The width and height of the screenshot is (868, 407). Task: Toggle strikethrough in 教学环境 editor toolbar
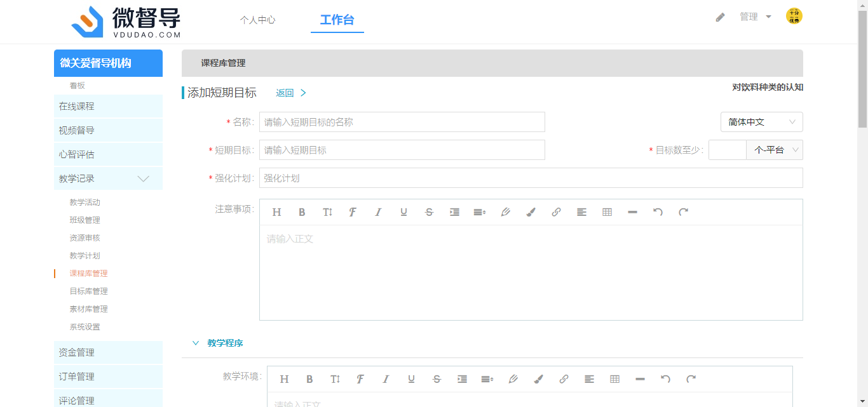coord(437,379)
